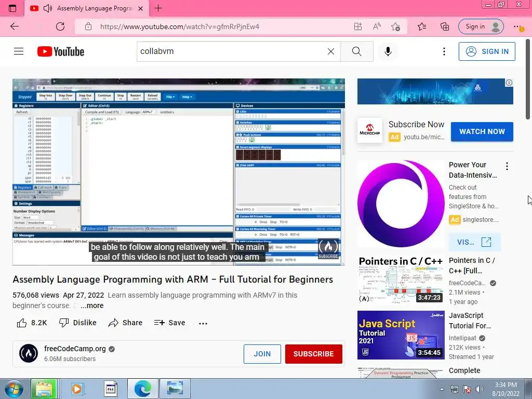
Task: Open SingleStore ad purple logo thumbnail
Action: 401,204
